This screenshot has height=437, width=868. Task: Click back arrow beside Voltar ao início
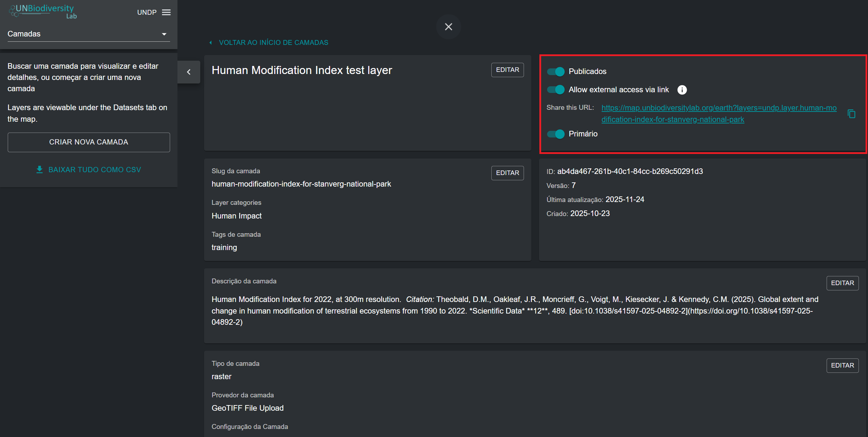[x=210, y=42]
